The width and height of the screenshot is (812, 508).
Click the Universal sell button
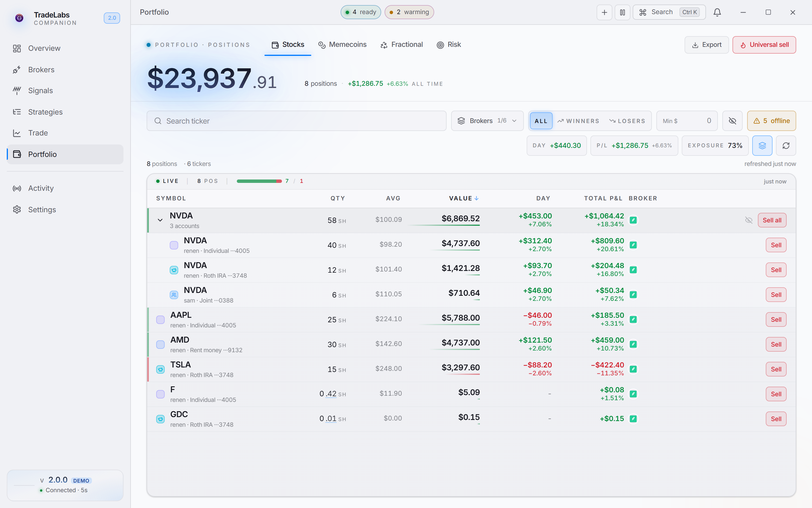[x=764, y=45]
